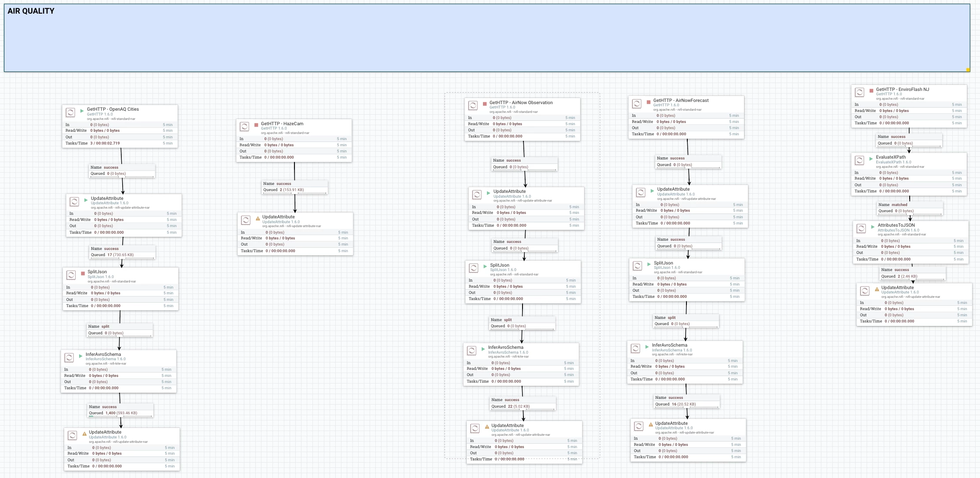The width and height of the screenshot is (980, 478).
Task: Select the AttributesToJSON processor icon
Action: point(861,228)
